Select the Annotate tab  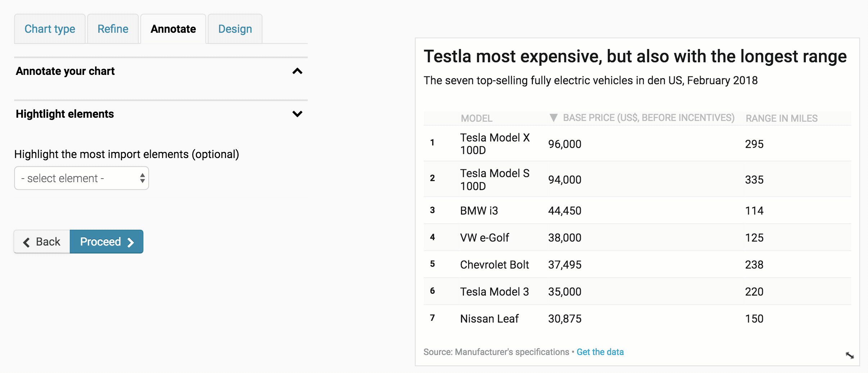[173, 29]
